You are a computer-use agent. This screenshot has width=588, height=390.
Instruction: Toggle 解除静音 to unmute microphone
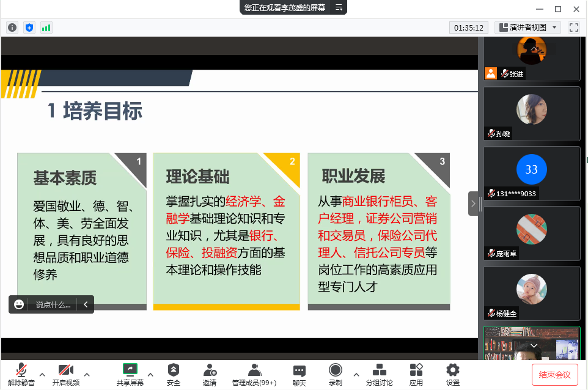coord(21,374)
